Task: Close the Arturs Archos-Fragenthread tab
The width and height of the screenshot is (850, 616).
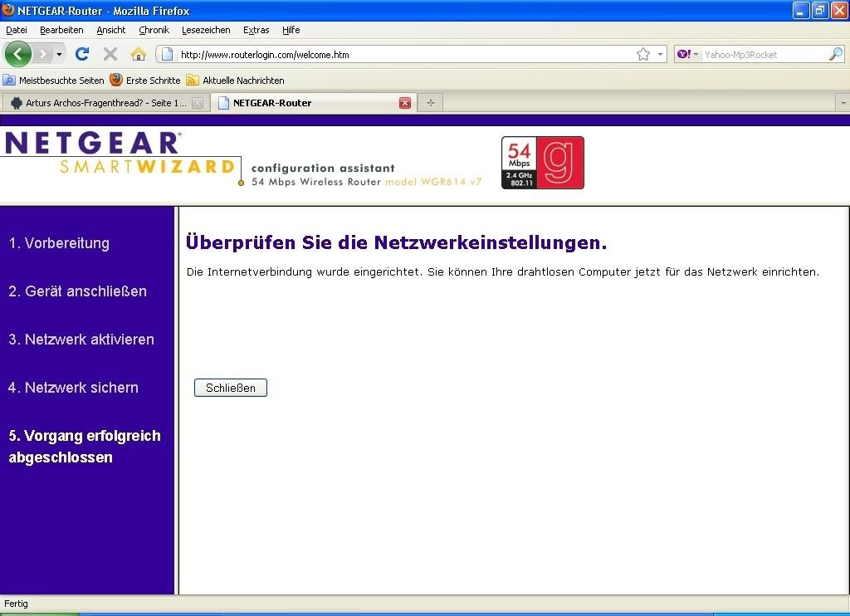Action: pos(198,102)
